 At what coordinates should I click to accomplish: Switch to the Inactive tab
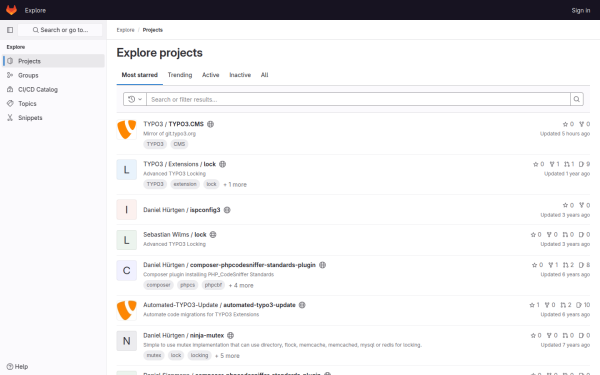(240, 75)
